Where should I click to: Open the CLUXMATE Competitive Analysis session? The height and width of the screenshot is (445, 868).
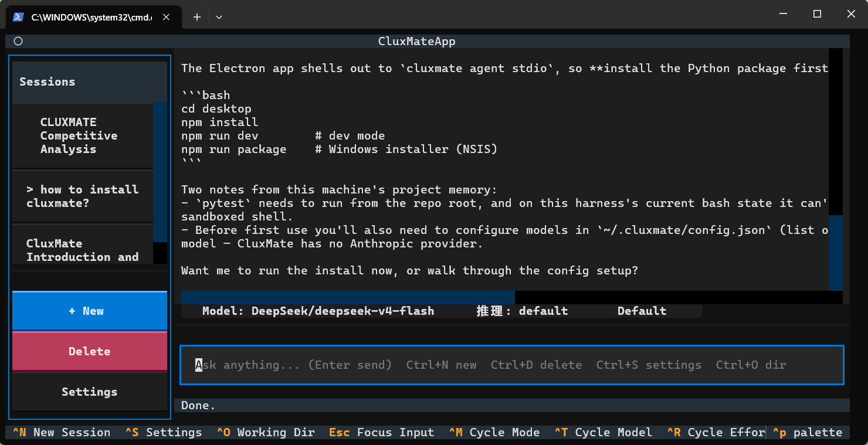click(x=83, y=135)
